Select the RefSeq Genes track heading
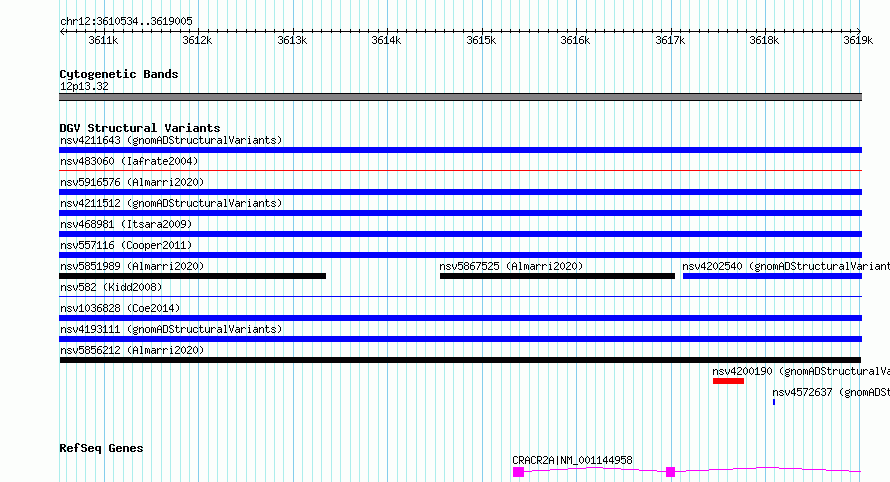The height and width of the screenshot is (482, 890). coord(101,448)
